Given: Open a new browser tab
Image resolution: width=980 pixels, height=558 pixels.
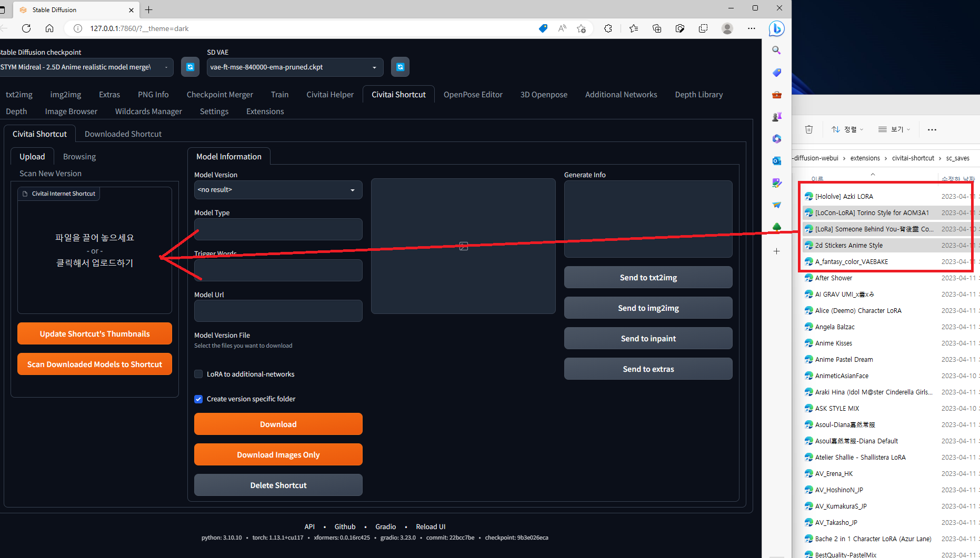Looking at the screenshot, I should 149,9.
